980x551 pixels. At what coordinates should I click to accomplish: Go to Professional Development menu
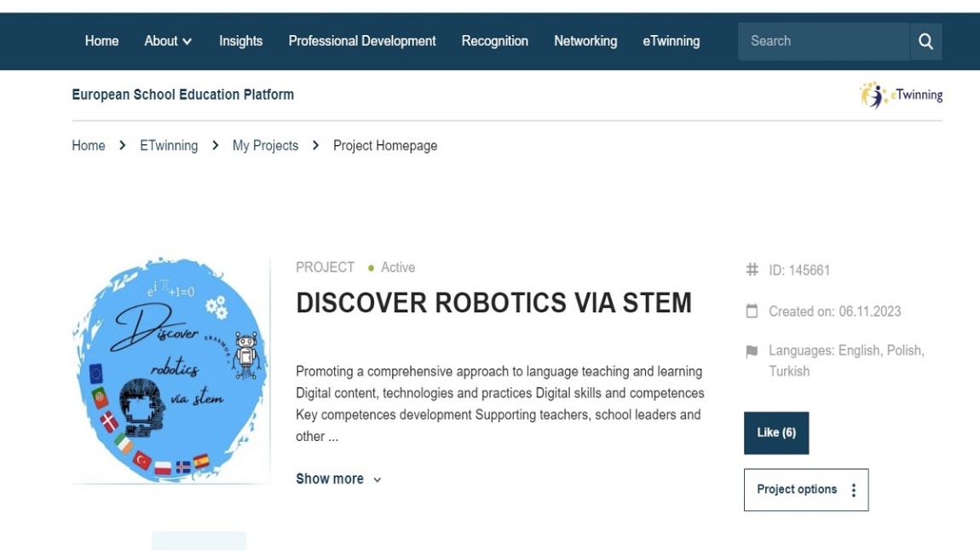tap(362, 41)
